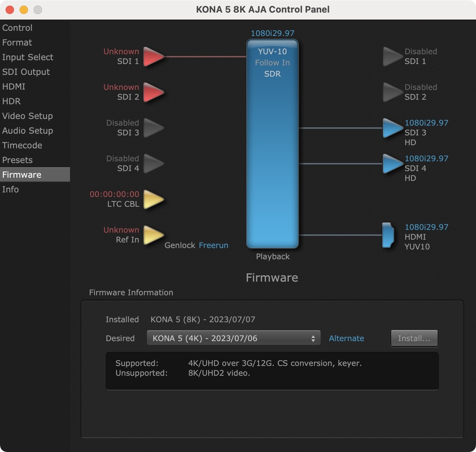The width and height of the screenshot is (476, 452).
Task: Select the gray disabled SDI 3 input icon
Action: coord(153,128)
